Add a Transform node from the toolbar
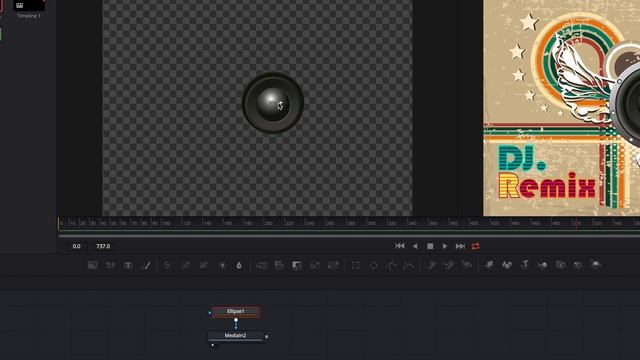The image size is (640, 360). tap(333, 265)
